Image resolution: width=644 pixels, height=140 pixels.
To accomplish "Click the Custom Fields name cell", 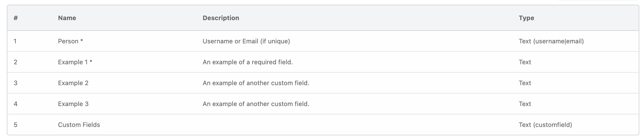I will tap(79, 125).
